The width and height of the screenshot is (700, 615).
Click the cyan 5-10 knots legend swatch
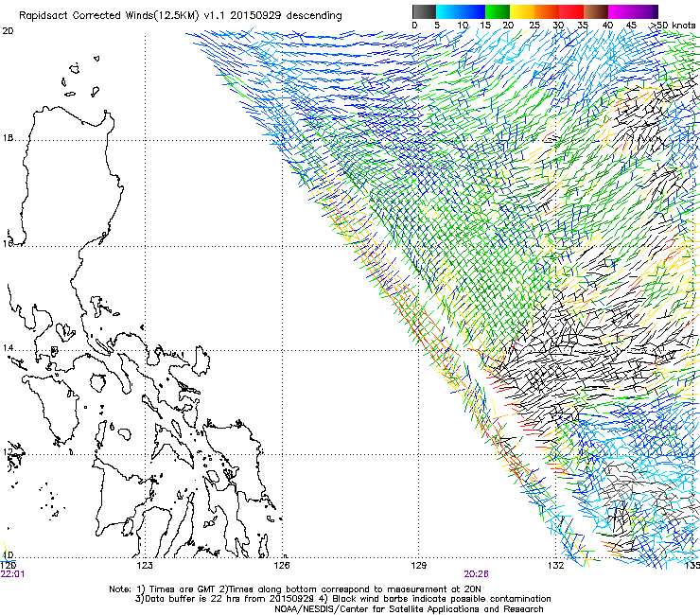pos(448,11)
